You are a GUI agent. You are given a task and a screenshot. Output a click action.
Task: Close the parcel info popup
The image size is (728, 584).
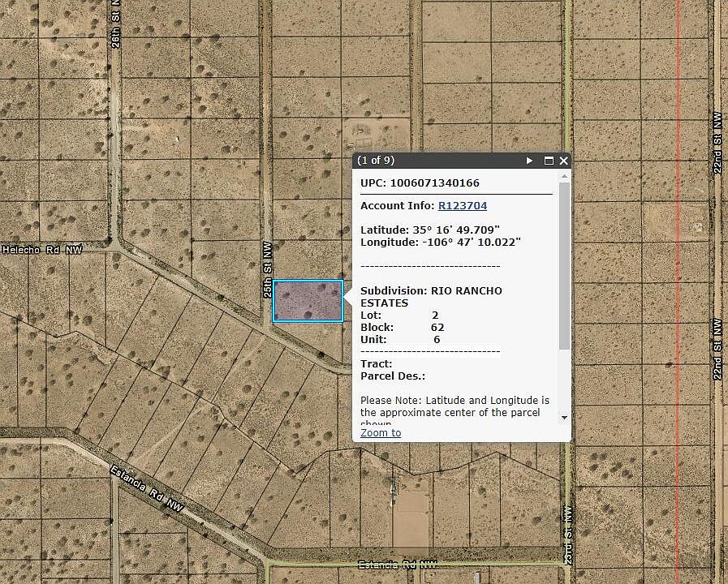click(x=563, y=161)
